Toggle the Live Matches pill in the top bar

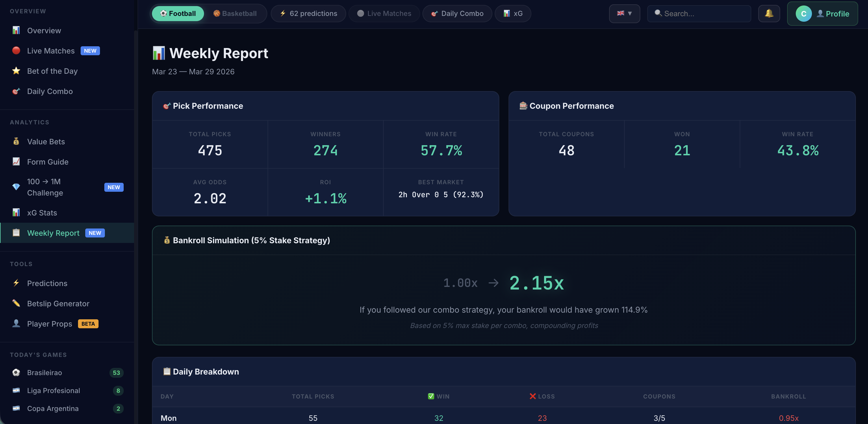384,14
